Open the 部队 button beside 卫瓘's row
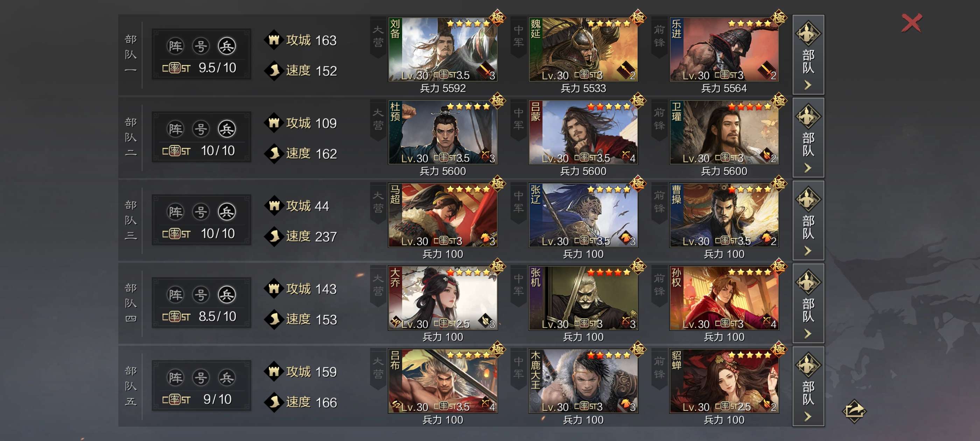Image resolution: width=980 pixels, height=441 pixels. click(808, 138)
